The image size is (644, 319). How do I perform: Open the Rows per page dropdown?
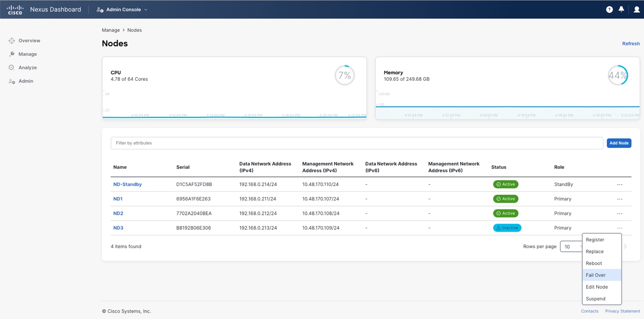click(x=571, y=246)
